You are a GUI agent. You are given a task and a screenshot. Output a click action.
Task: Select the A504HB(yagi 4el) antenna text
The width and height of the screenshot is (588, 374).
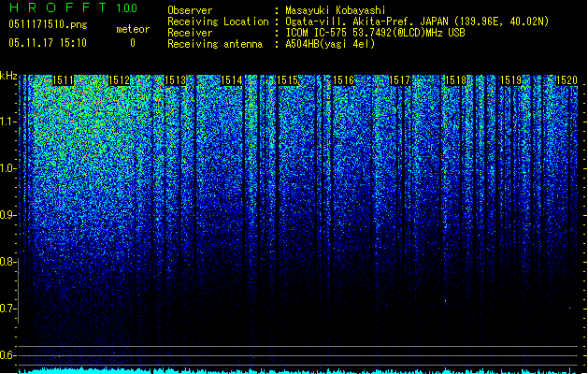pyautogui.click(x=330, y=44)
